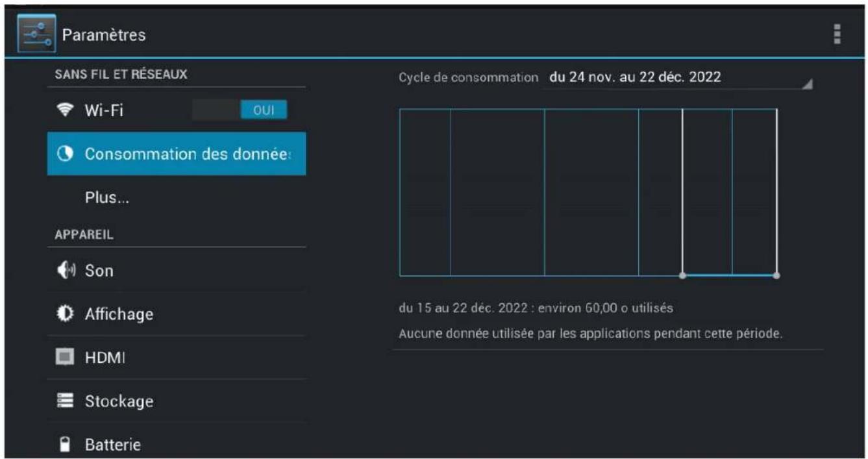Select the Wi-Fi settings entry

pos(177,110)
